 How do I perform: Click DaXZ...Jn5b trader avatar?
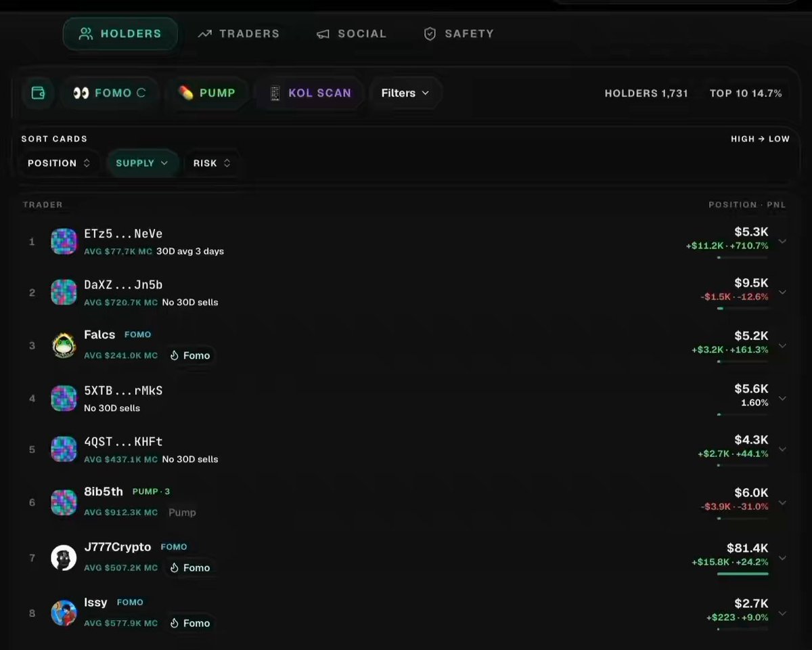point(64,292)
